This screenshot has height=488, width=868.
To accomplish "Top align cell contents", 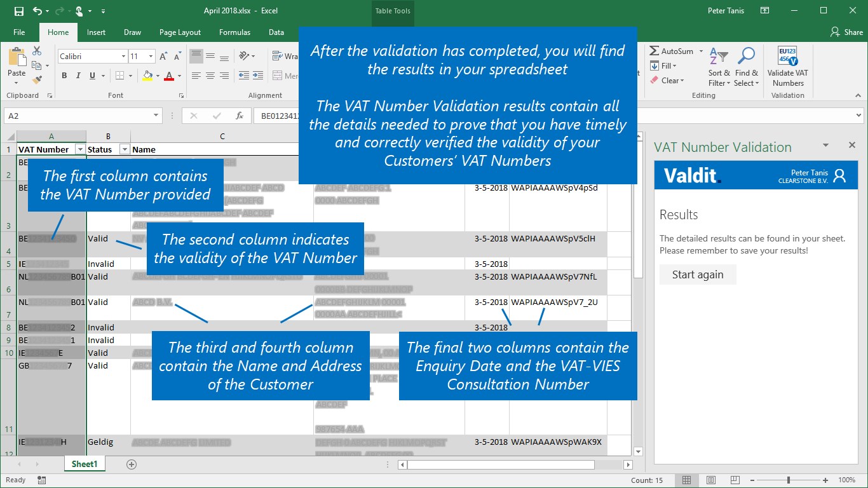I will [x=196, y=57].
